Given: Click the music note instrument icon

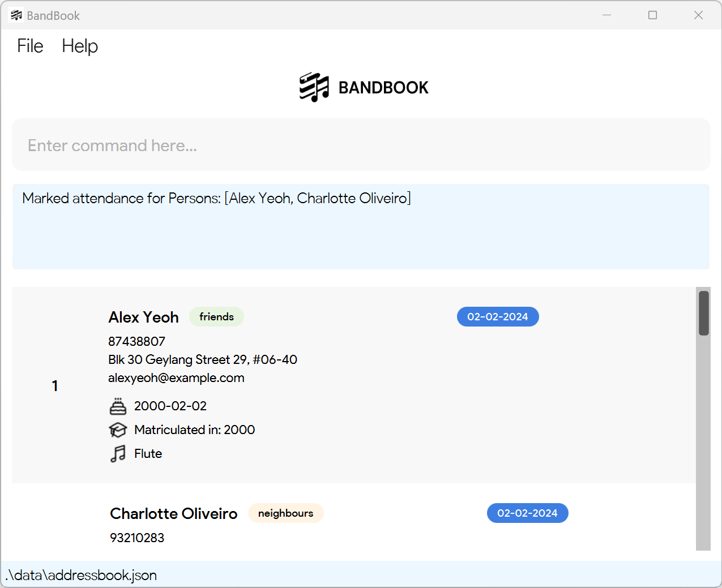Looking at the screenshot, I should pos(118,454).
